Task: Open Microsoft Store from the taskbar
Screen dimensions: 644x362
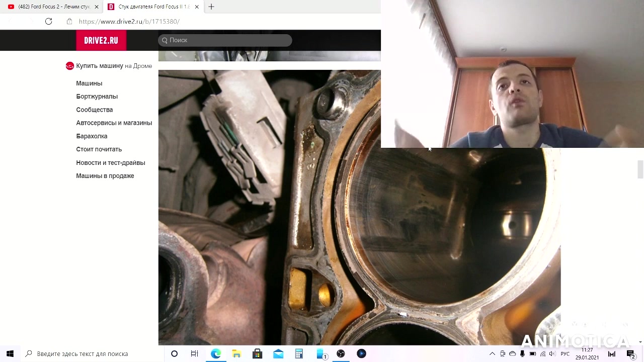Action: click(x=257, y=353)
